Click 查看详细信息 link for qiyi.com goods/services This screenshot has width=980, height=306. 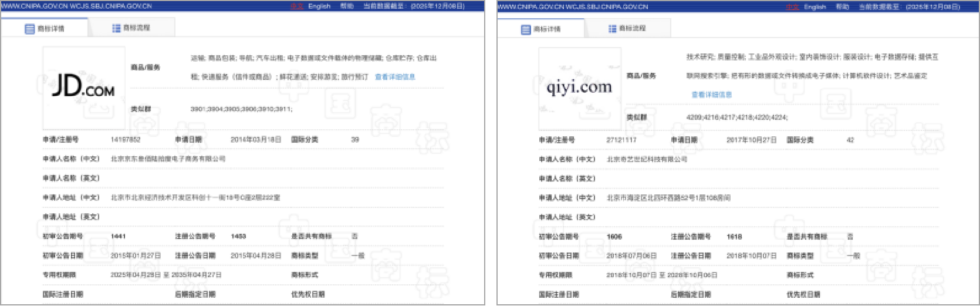[711, 95]
